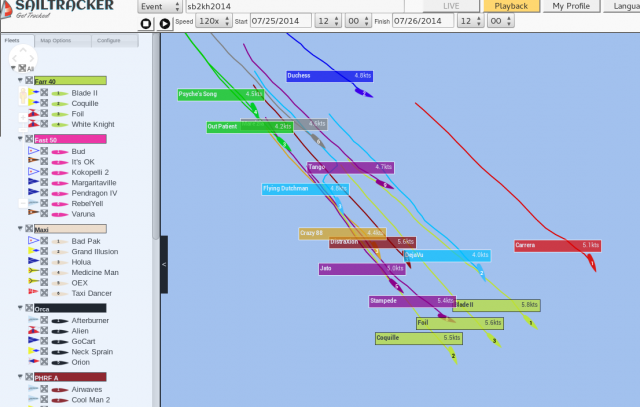Click the Fast 50 pink color bar
The height and width of the screenshot is (407, 640).
70,139
